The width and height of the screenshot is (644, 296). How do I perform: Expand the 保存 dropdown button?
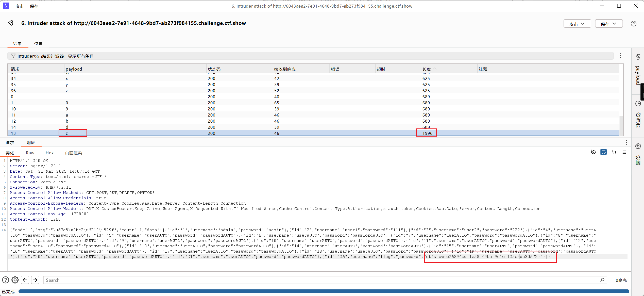tap(608, 24)
